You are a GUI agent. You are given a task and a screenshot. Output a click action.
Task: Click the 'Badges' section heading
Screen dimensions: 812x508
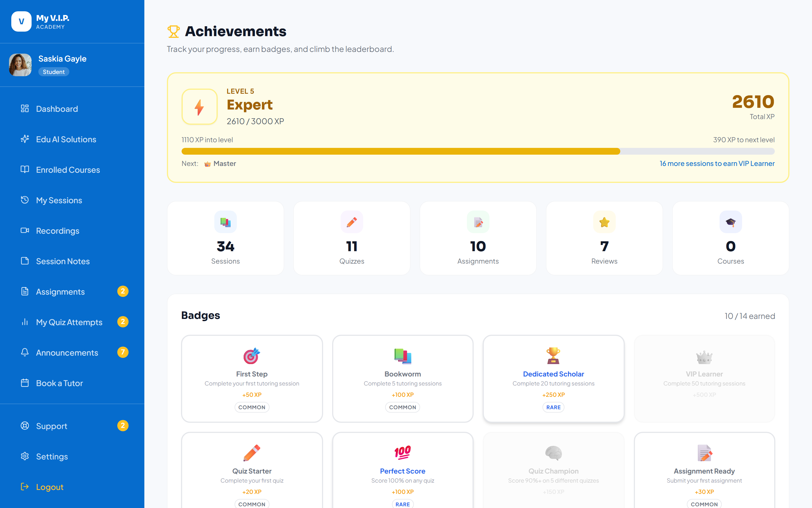click(201, 316)
